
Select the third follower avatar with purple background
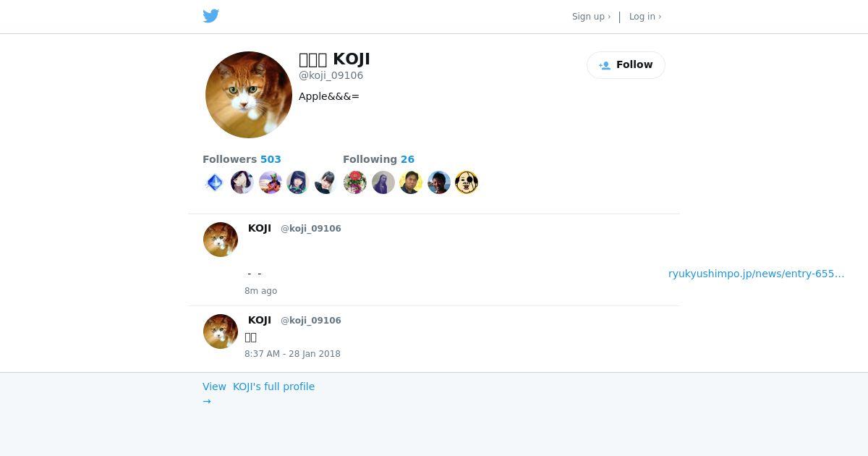pyautogui.click(x=271, y=182)
